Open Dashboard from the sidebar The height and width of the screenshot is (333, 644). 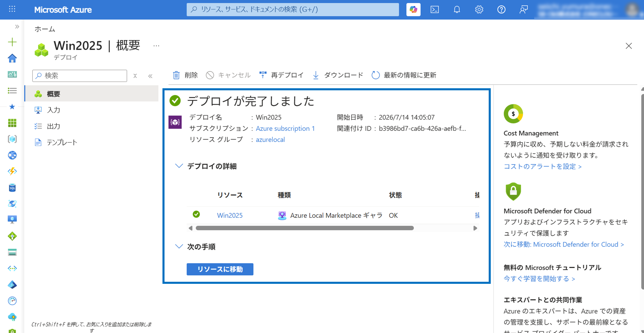click(12, 74)
